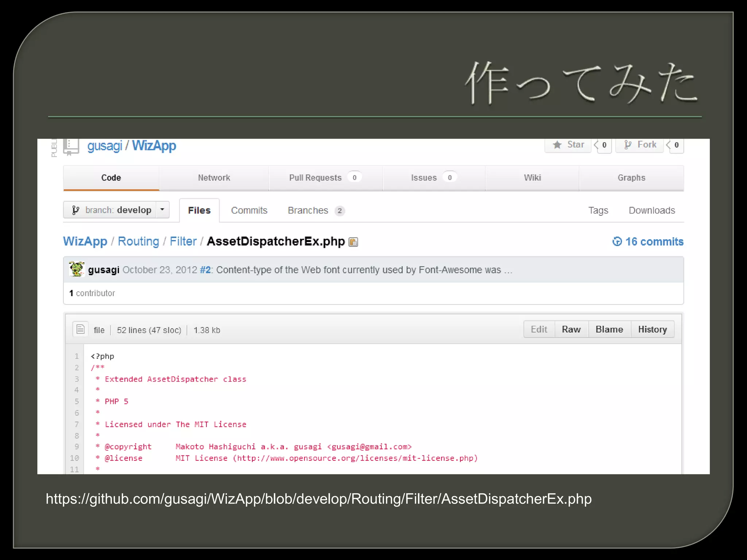This screenshot has height=560, width=747.
Task: Open the Issues tab
Action: 434,178
